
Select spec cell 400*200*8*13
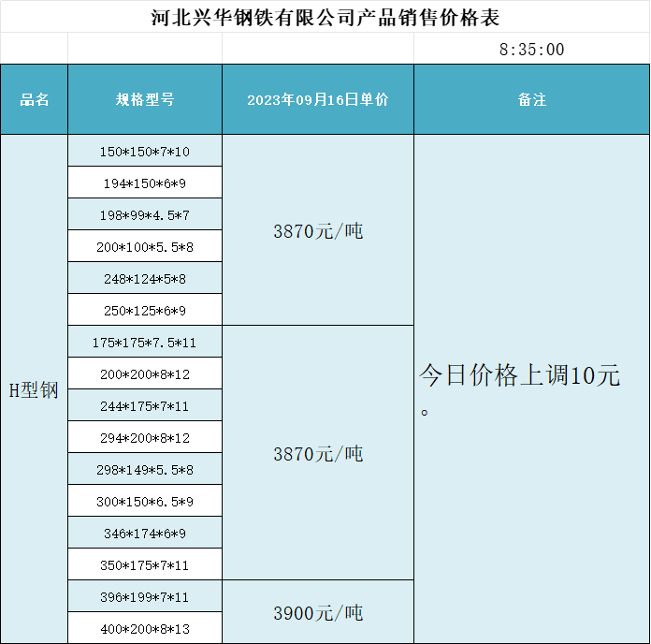coord(145,628)
